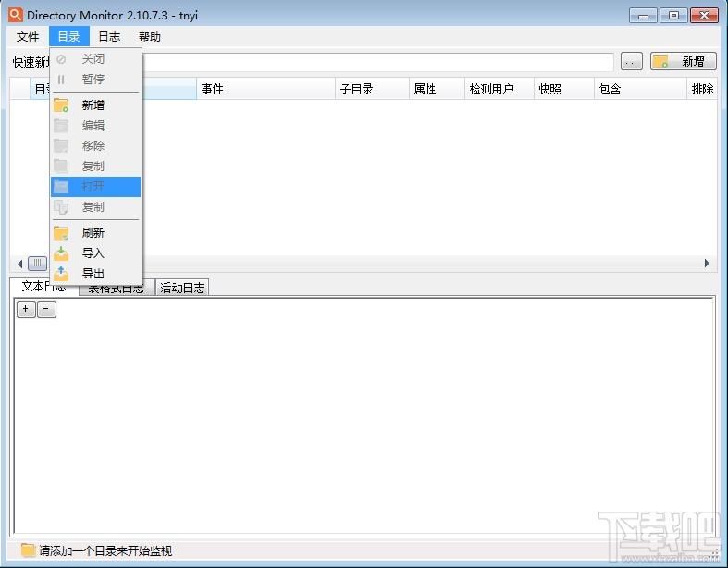
Task: Click the quick add directory input field
Action: [x=377, y=62]
